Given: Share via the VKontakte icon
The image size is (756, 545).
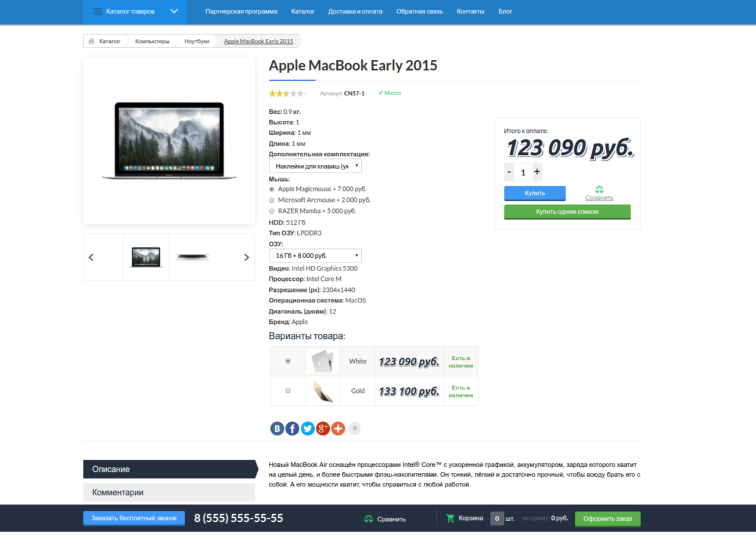Looking at the screenshot, I should point(277,428).
